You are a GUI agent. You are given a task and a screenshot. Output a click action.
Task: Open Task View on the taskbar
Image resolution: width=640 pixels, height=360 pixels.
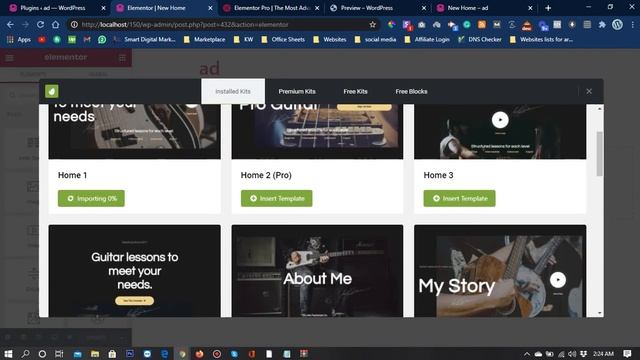(59, 353)
